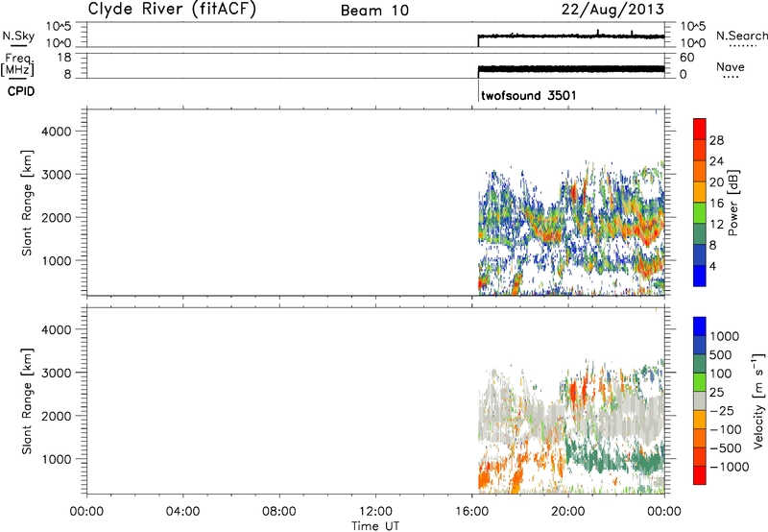The width and height of the screenshot is (768, 532).
Task: Select the 'Power [dB]' colorbar title
Action: click(732, 203)
